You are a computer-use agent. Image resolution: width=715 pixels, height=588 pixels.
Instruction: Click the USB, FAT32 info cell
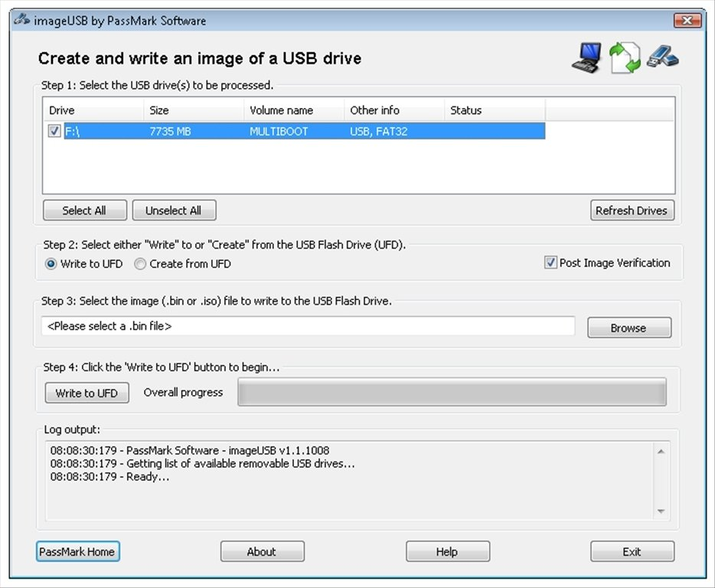point(378,132)
